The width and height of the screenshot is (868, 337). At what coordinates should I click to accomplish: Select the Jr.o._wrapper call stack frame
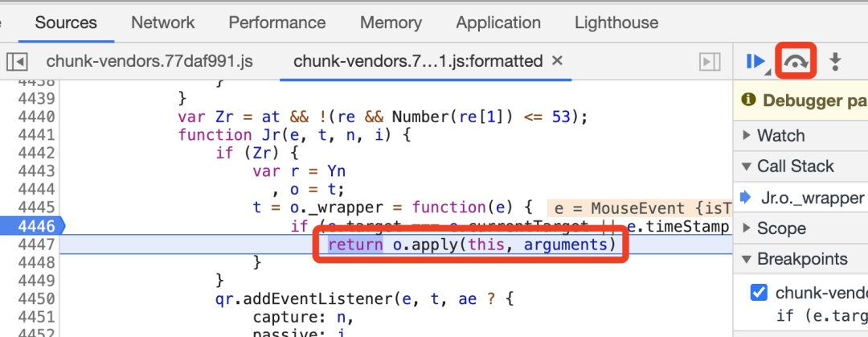[812, 197]
